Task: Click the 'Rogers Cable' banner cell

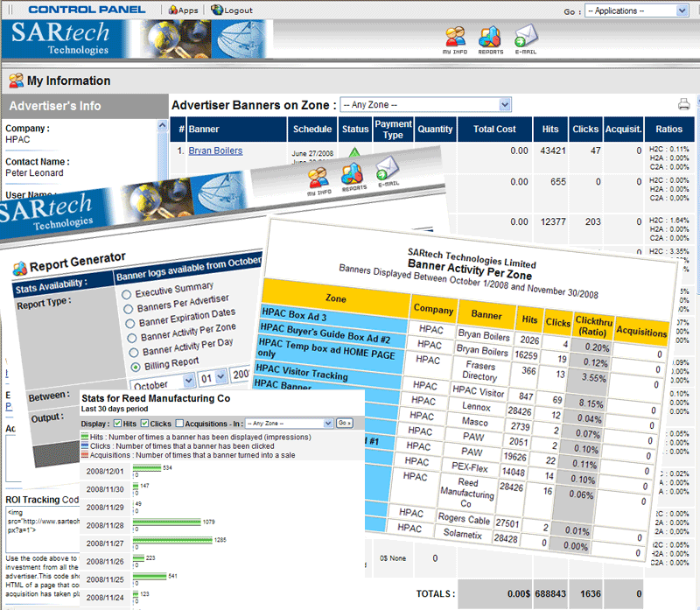Action: 464,519
